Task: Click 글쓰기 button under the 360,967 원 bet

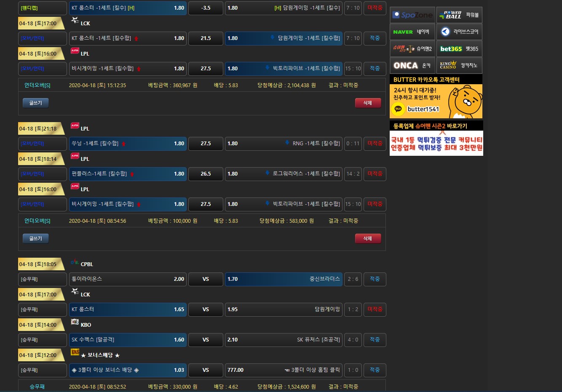Action: point(35,103)
